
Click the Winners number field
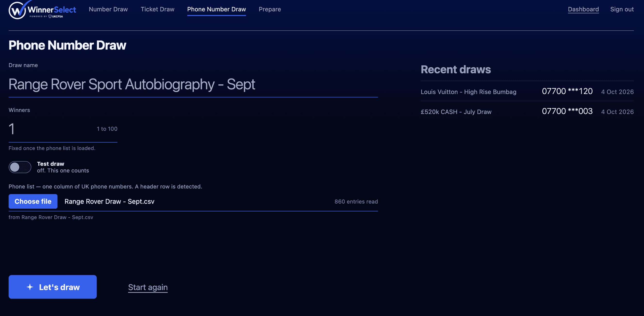tap(63, 129)
